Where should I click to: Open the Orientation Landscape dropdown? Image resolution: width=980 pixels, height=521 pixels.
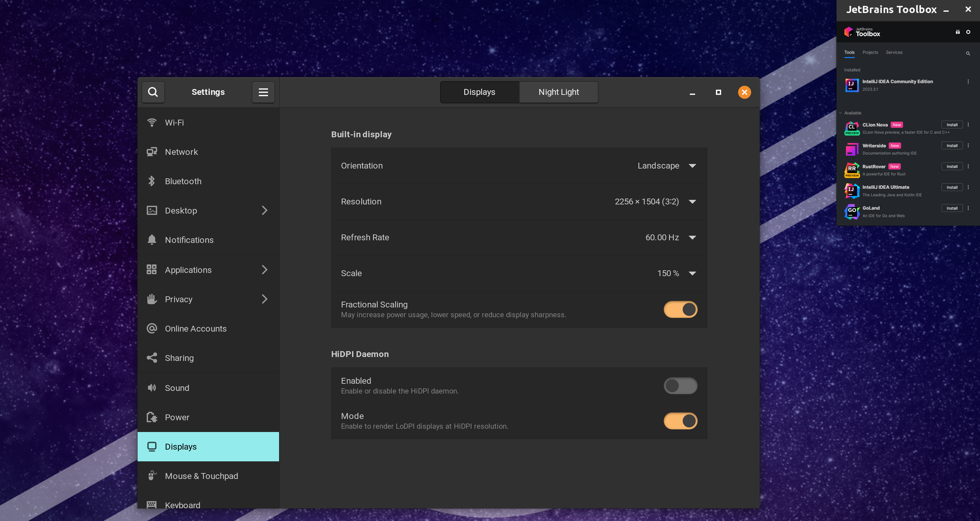tap(666, 166)
